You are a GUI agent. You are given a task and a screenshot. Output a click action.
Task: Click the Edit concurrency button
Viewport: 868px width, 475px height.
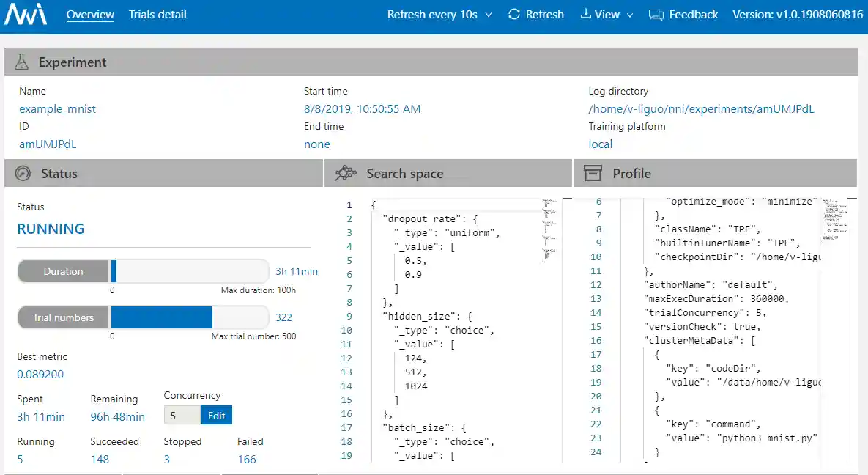[x=216, y=415]
